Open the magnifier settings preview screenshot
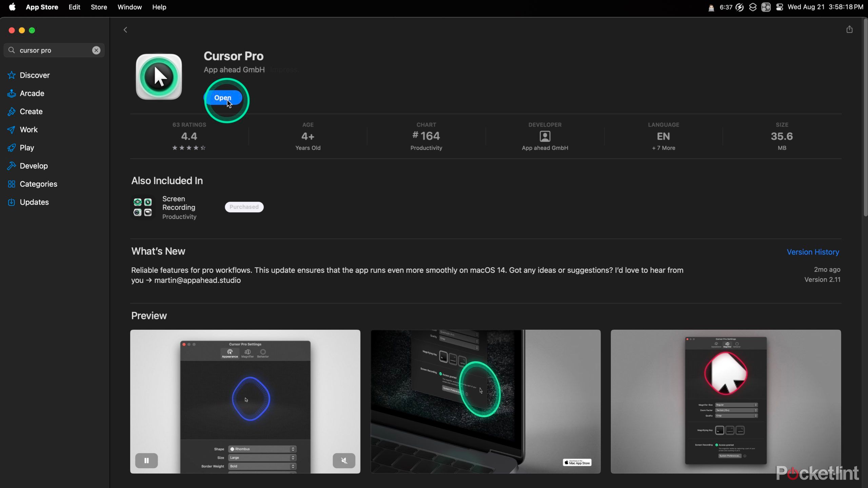 pyautogui.click(x=726, y=401)
